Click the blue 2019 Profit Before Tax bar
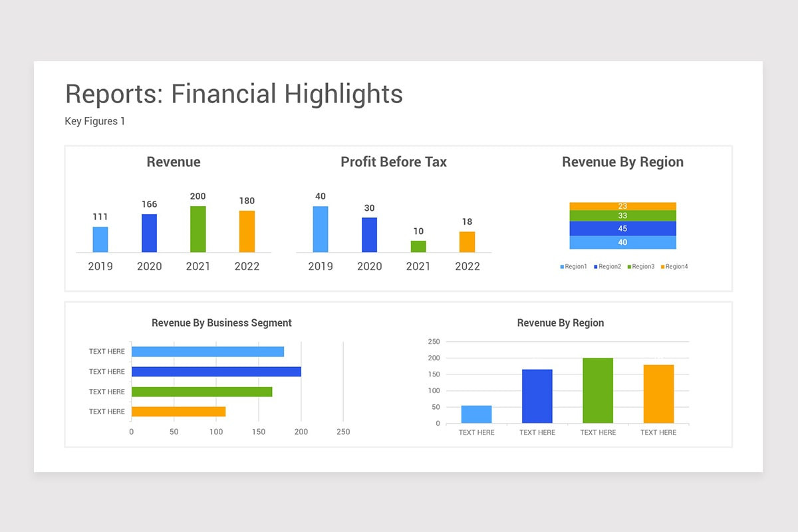 click(x=320, y=228)
